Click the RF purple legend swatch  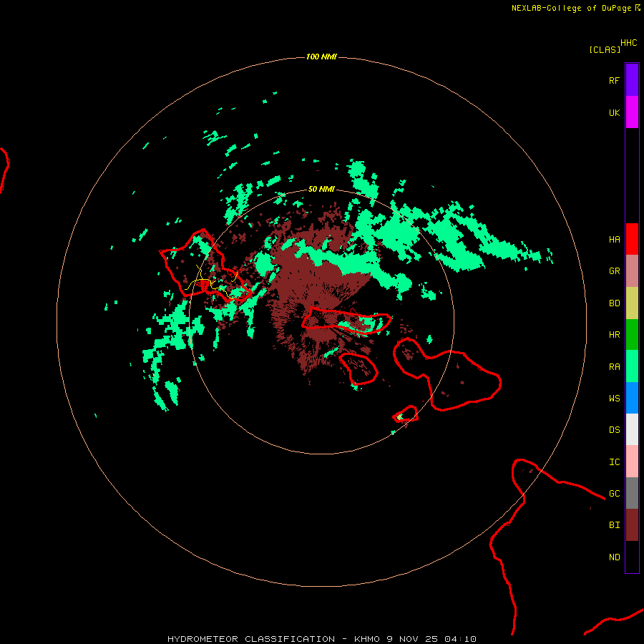point(632,80)
